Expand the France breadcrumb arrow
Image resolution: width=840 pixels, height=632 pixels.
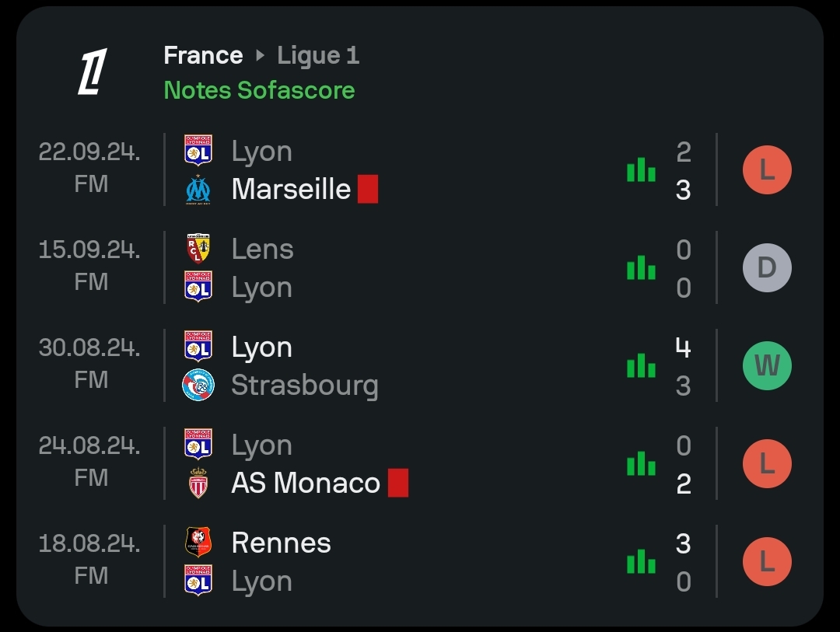(x=261, y=55)
